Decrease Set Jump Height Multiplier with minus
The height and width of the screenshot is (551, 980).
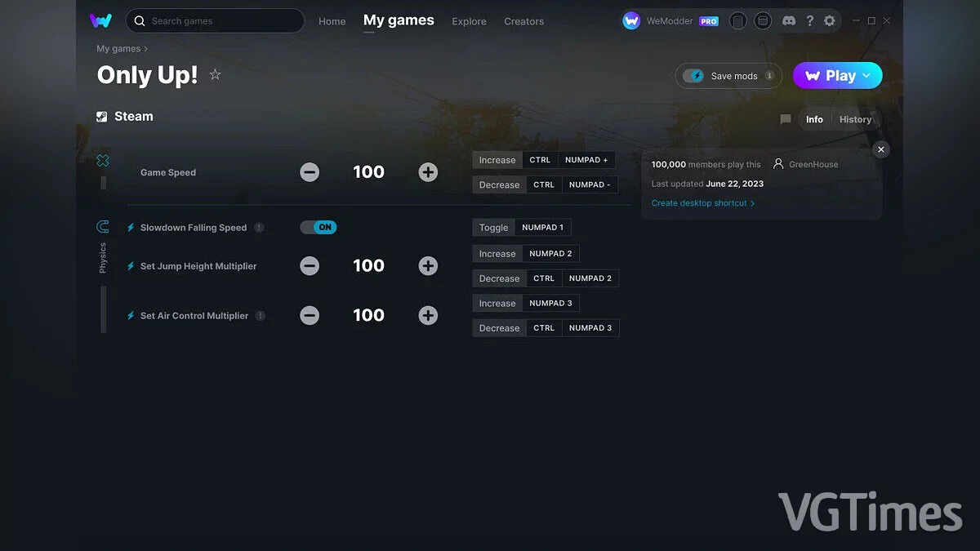pos(310,266)
